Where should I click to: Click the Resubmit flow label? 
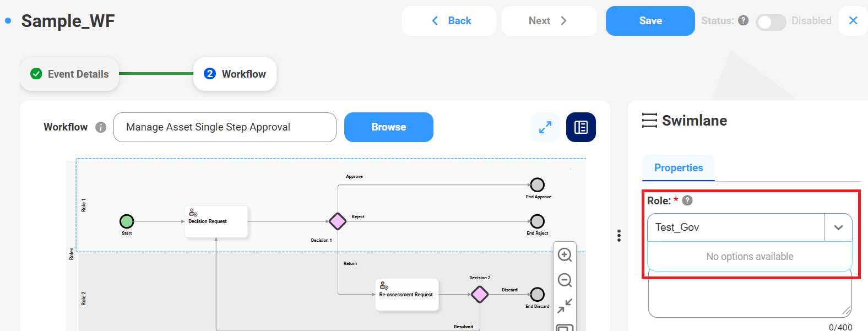[x=463, y=327]
